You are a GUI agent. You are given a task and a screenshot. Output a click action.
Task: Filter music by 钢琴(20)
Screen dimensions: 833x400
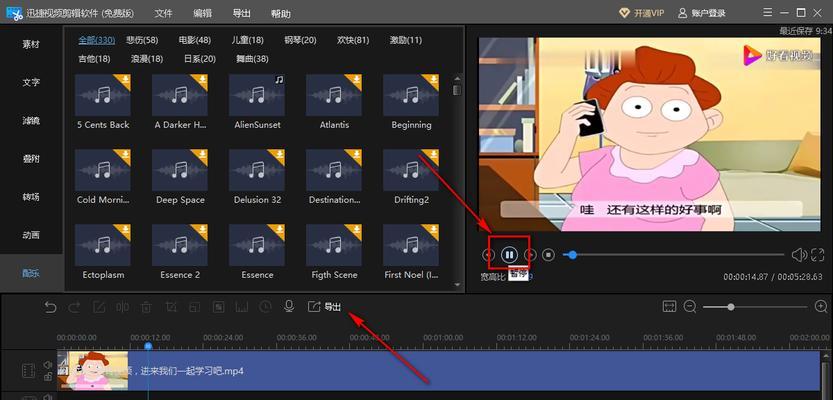[300, 40]
